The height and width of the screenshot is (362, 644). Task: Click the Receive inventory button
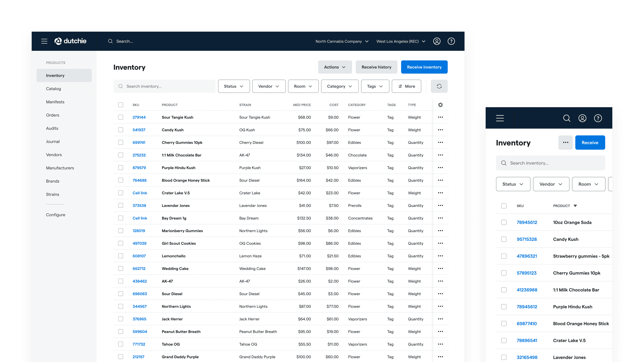click(x=424, y=67)
